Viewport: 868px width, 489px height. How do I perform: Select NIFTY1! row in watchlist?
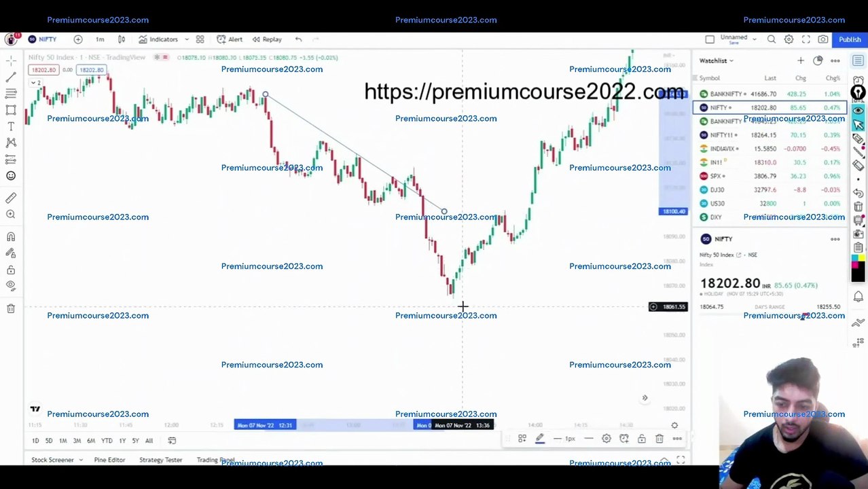770,135
